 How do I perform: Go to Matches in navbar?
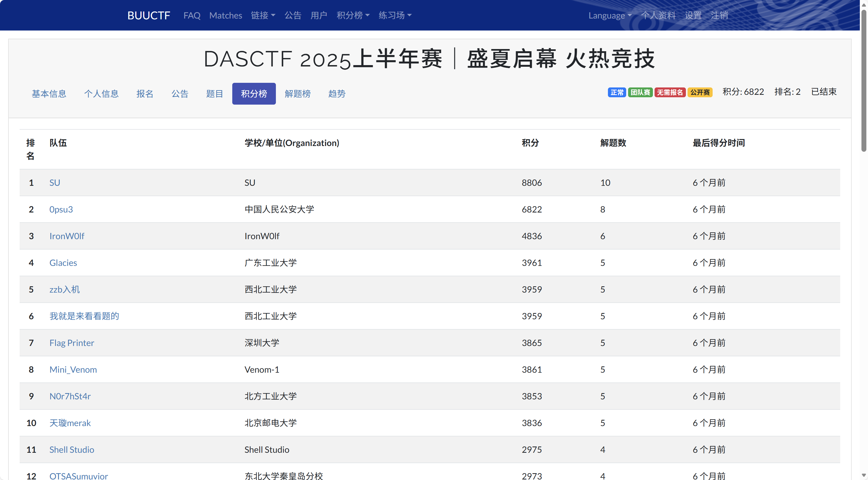point(225,15)
